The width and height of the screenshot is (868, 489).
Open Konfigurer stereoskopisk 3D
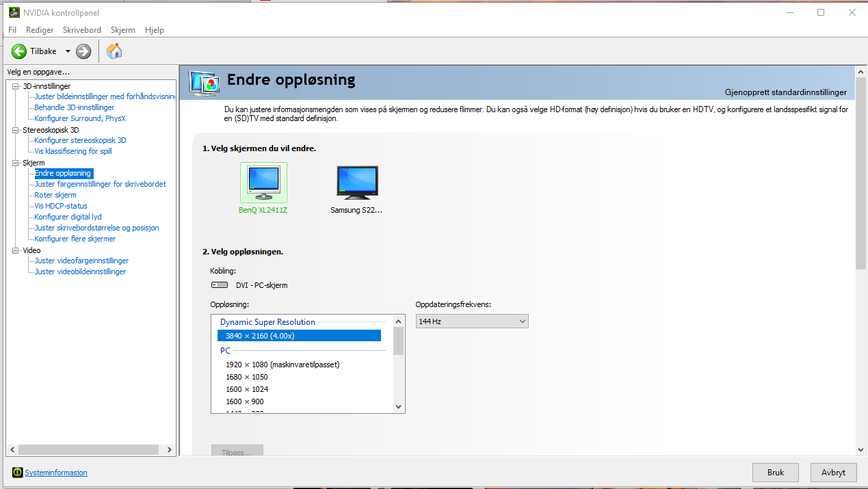80,140
